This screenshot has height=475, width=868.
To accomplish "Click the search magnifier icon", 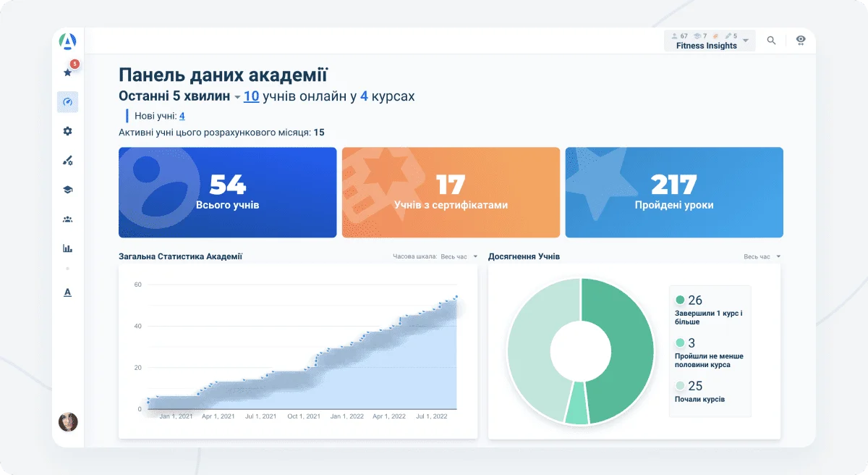I will [x=771, y=41].
